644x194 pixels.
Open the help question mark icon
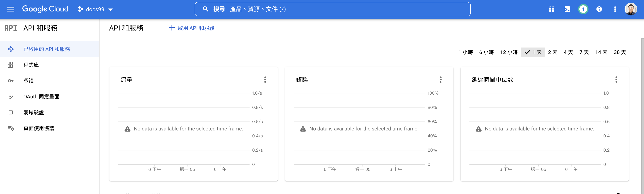pyautogui.click(x=599, y=9)
